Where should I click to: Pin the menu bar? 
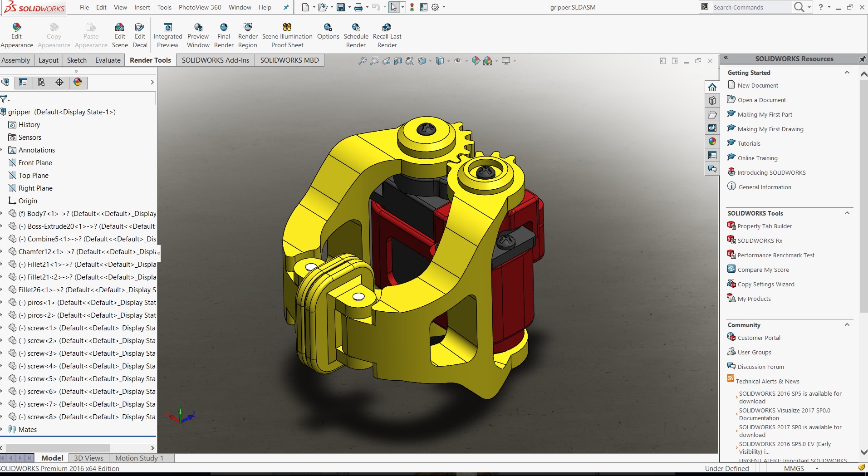pyautogui.click(x=286, y=7)
